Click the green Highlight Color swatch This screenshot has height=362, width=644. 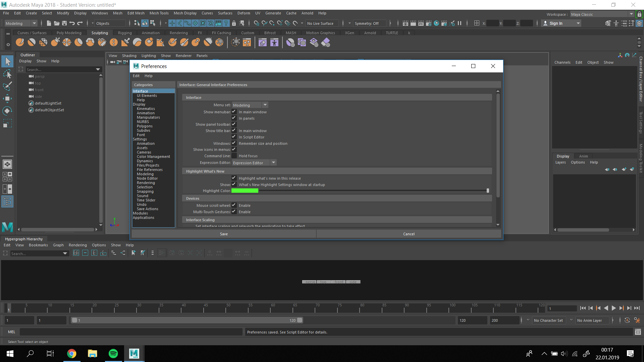pos(245,190)
